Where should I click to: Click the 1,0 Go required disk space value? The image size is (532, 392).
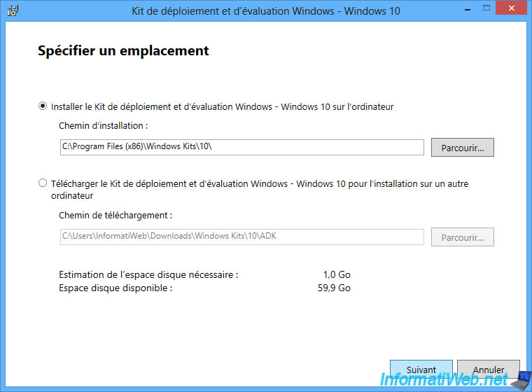coord(337,275)
